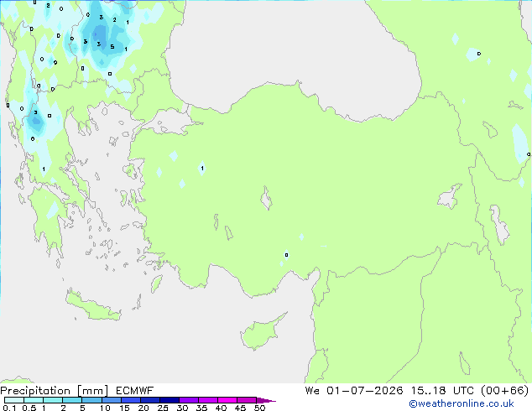Click the '0.5' legend scale label
Viewport: 532px width, 411px height.
29,408
